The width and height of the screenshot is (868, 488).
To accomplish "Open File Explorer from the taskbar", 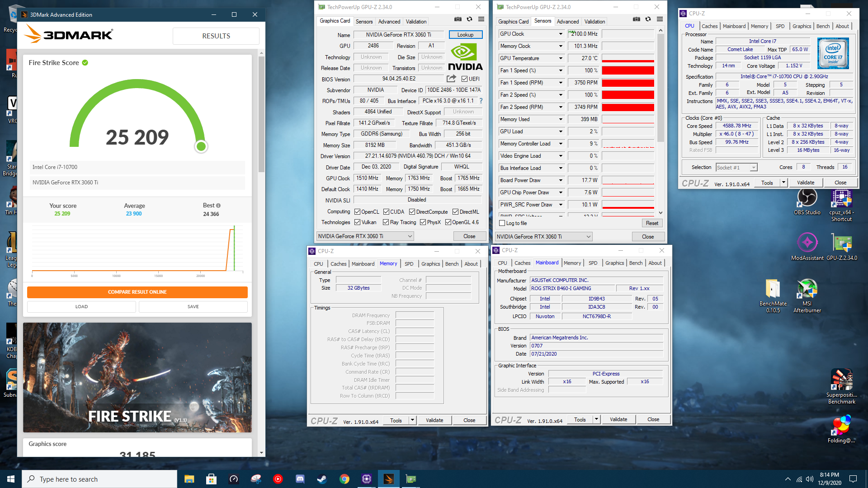I will pyautogui.click(x=189, y=479).
